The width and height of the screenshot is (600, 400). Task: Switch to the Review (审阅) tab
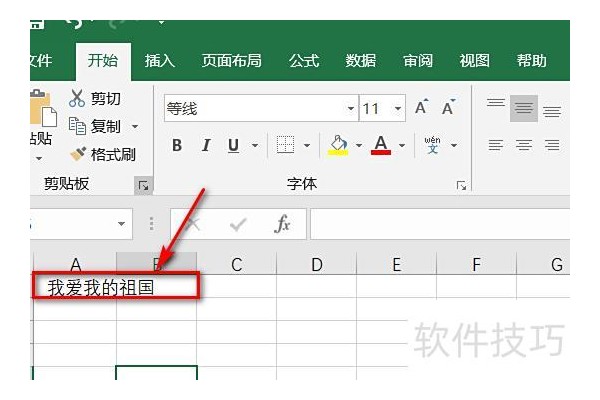tap(418, 61)
